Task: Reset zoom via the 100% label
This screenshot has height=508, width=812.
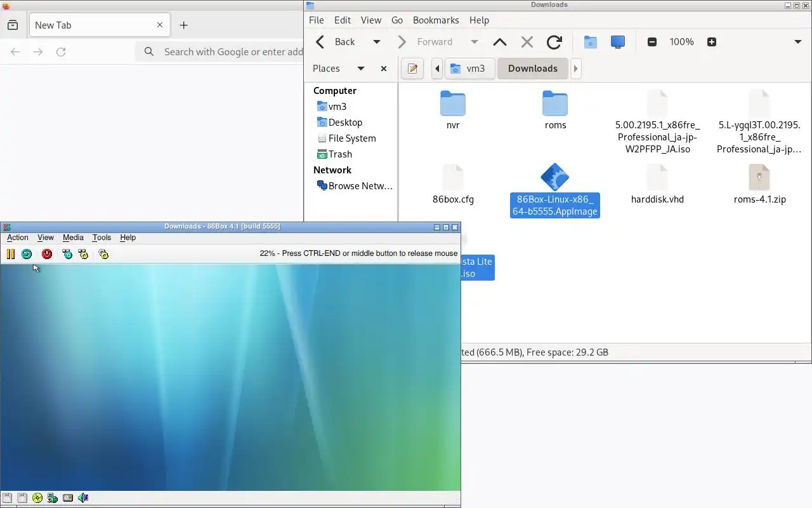Action: (682, 42)
